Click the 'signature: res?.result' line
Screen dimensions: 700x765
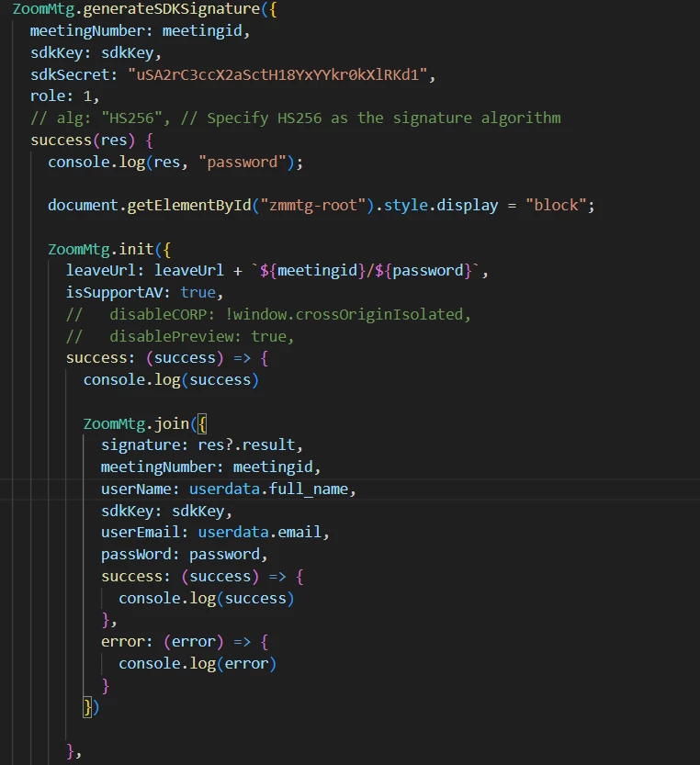click(202, 444)
